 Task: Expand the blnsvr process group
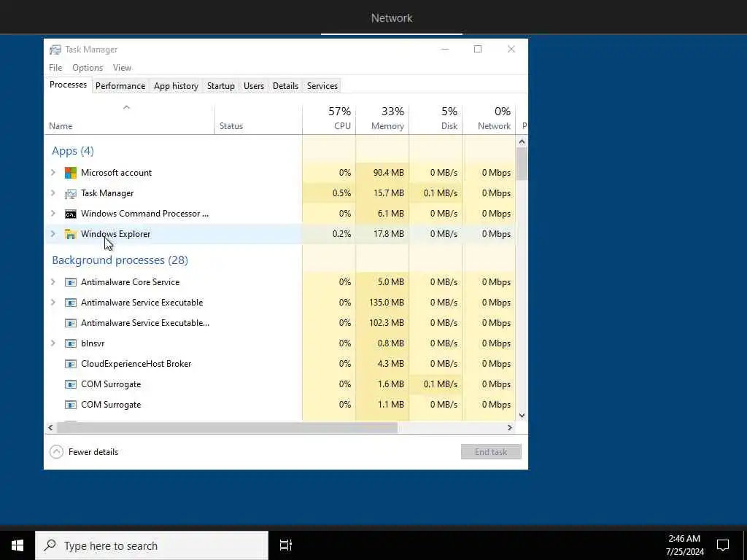pyautogui.click(x=53, y=343)
